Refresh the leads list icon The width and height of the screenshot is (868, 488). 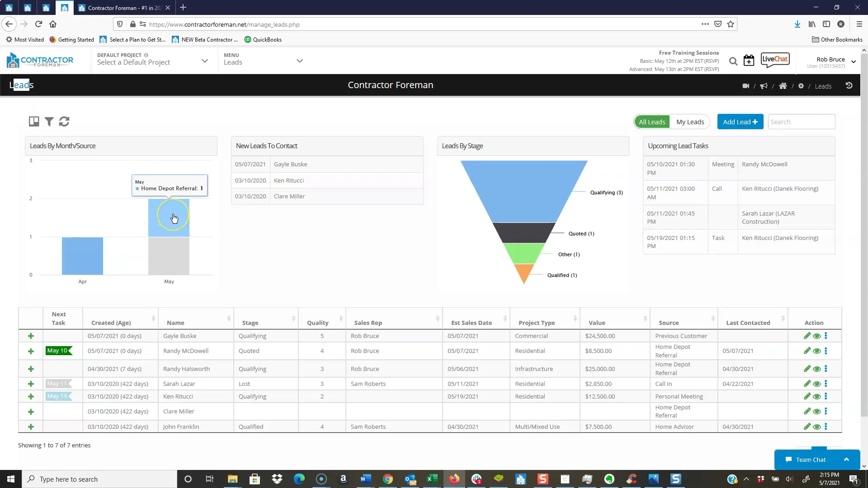point(64,122)
